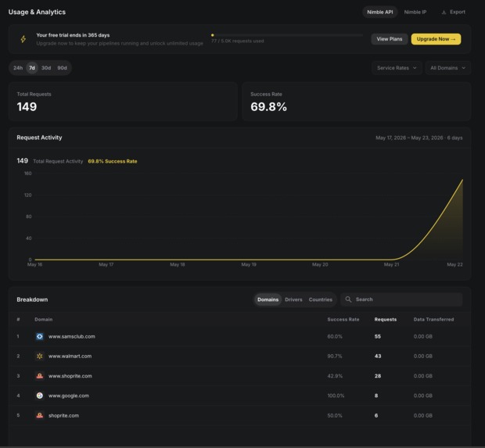This screenshot has width=485, height=448.
Task: Click the Export button
Action: (454, 12)
